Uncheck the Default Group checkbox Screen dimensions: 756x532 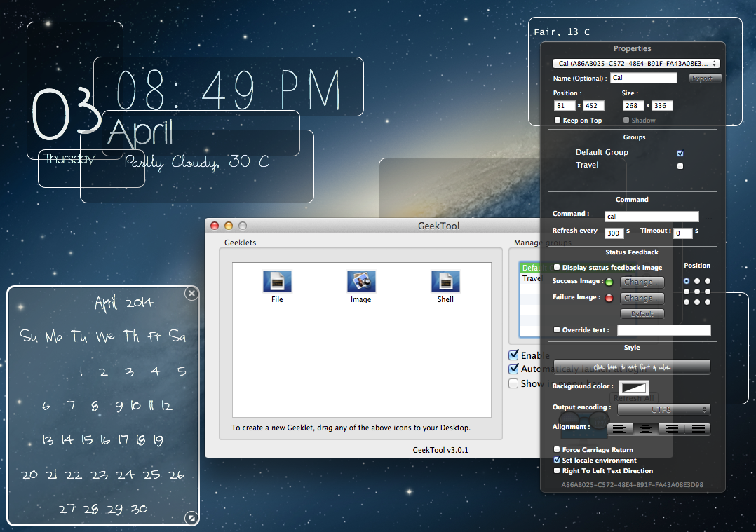680,154
